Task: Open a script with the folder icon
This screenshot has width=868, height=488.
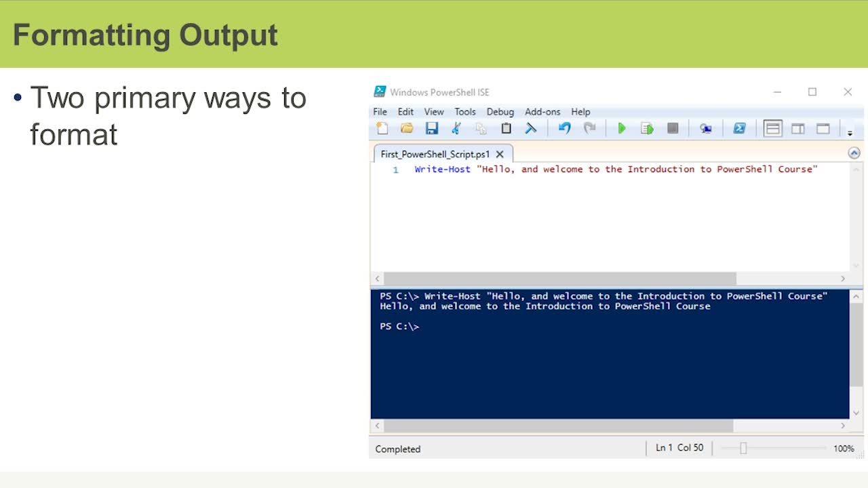Action: click(x=407, y=129)
